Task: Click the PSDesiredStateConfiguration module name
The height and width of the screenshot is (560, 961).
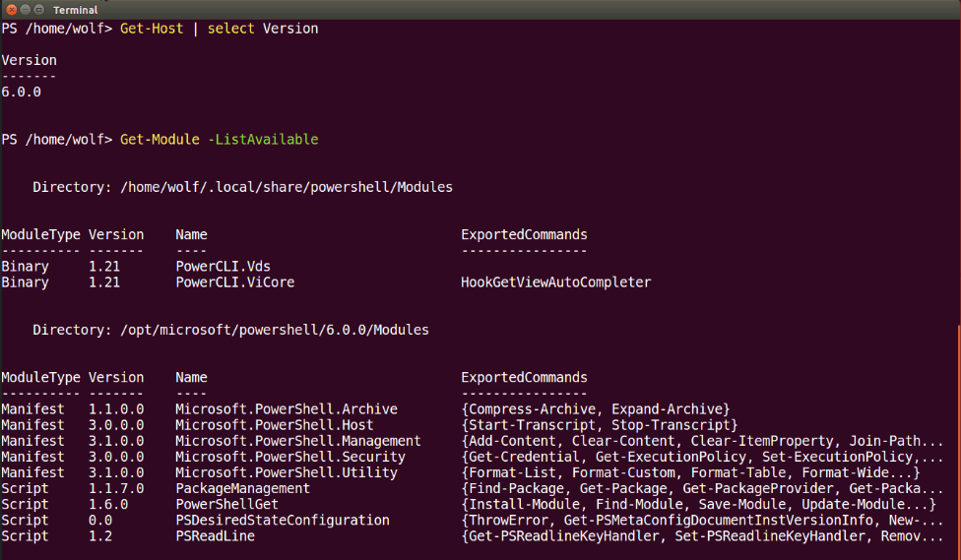Action: [x=283, y=520]
